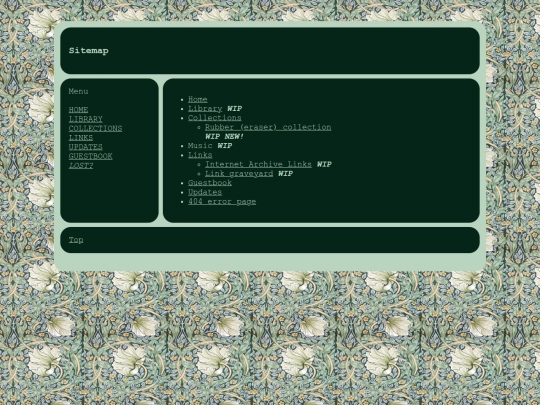The height and width of the screenshot is (405, 540).
Task: Click the italic LOST? menu link
Action: 81,166
